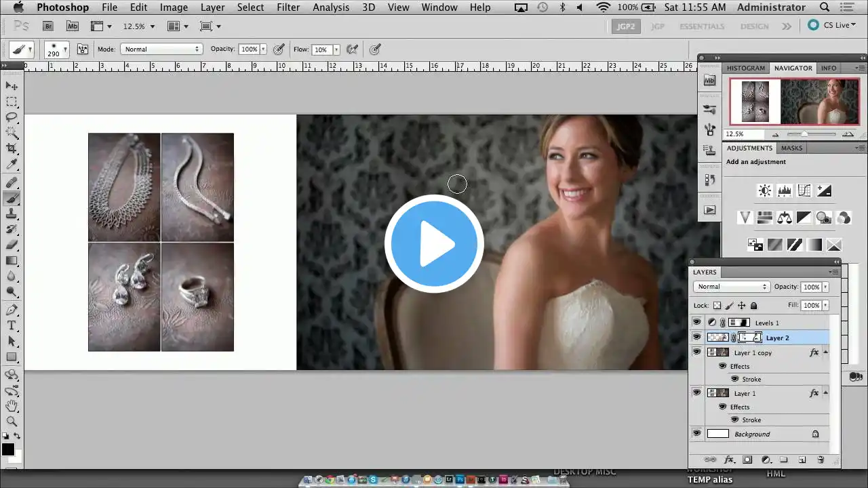Hide the Levels 1 layer
The height and width of the screenshot is (488, 868).
coord(696,323)
